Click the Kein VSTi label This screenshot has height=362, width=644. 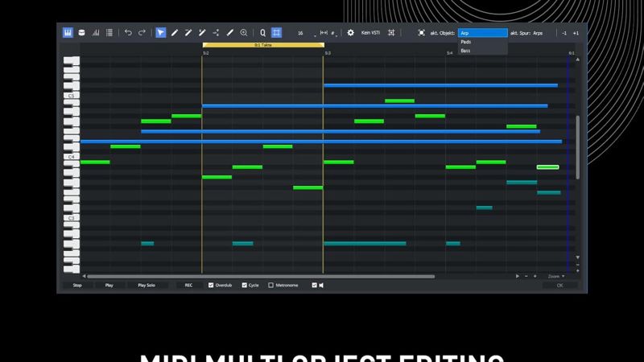pos(370,33)
